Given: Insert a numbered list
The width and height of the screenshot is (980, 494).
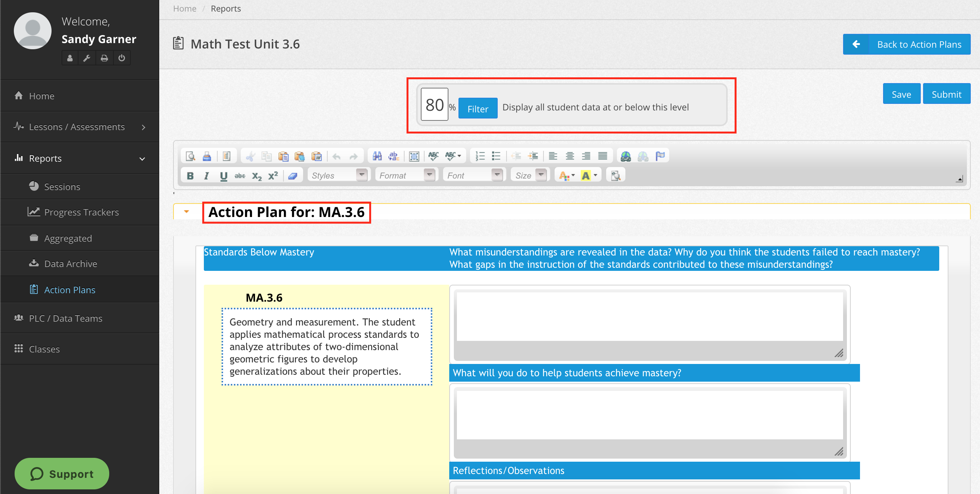Looking at the screenshot, I should 480,156.
